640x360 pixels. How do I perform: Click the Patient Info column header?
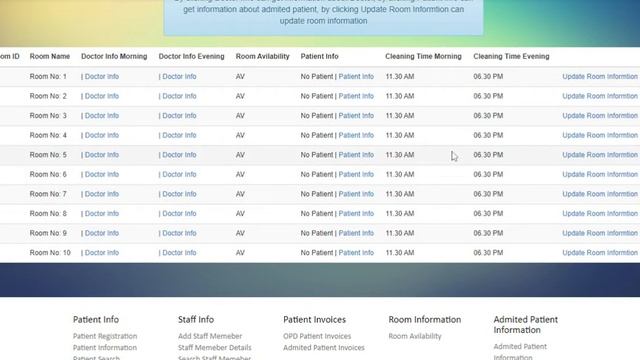(320, 56)
